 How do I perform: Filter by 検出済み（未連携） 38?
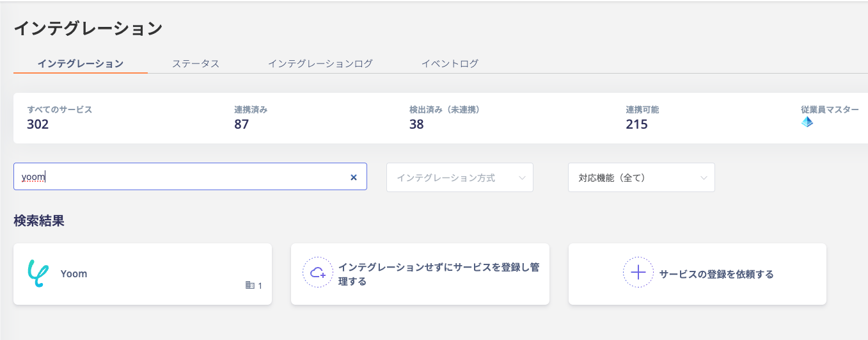pyautogui.click(x=445, y=117)
